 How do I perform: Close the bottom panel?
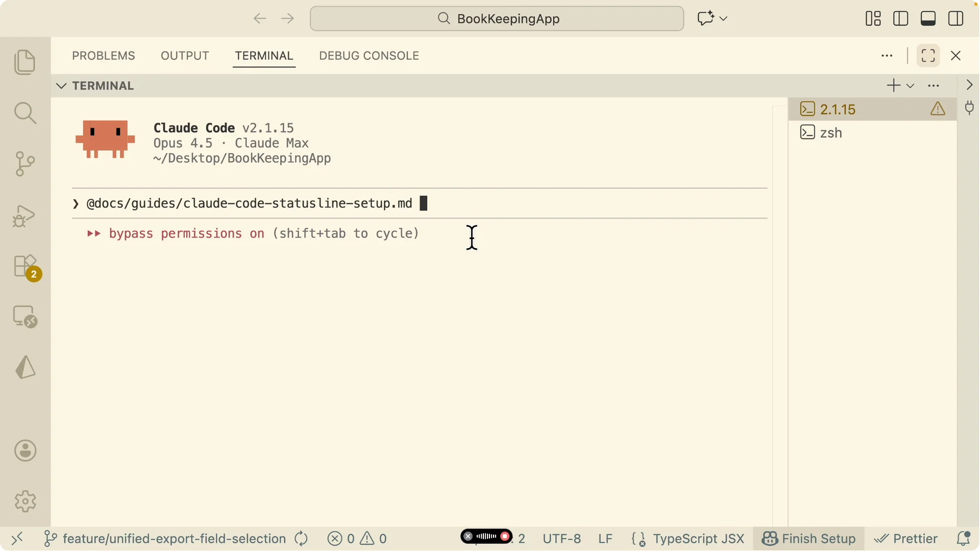956,56
